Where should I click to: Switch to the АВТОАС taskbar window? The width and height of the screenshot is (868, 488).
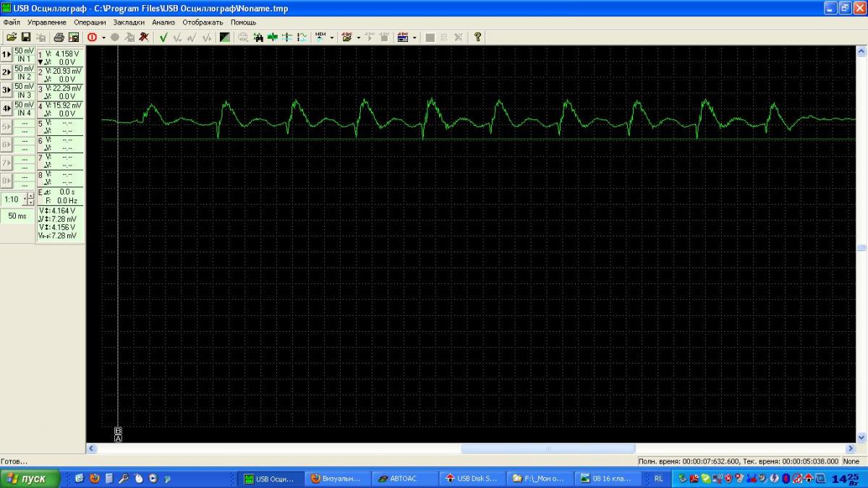pos(404,479)
